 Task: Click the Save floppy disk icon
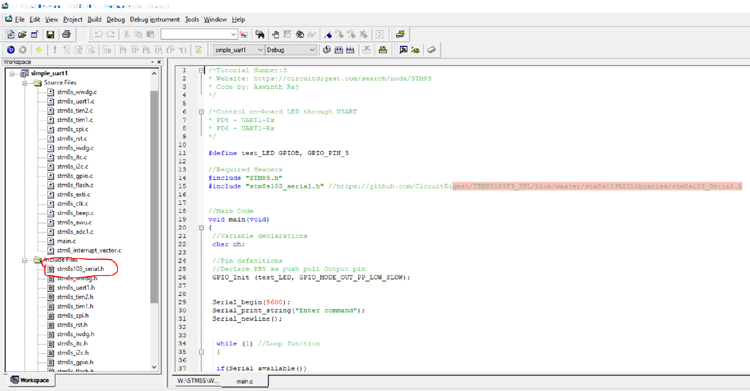[50, 34]
